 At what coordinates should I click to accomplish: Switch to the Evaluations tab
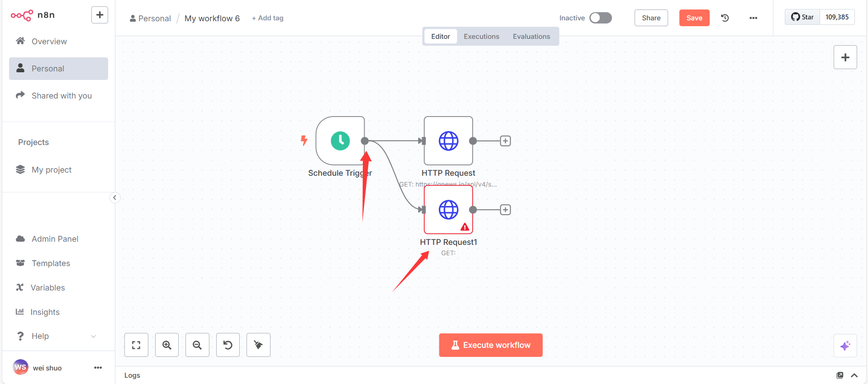click(531, 37)
